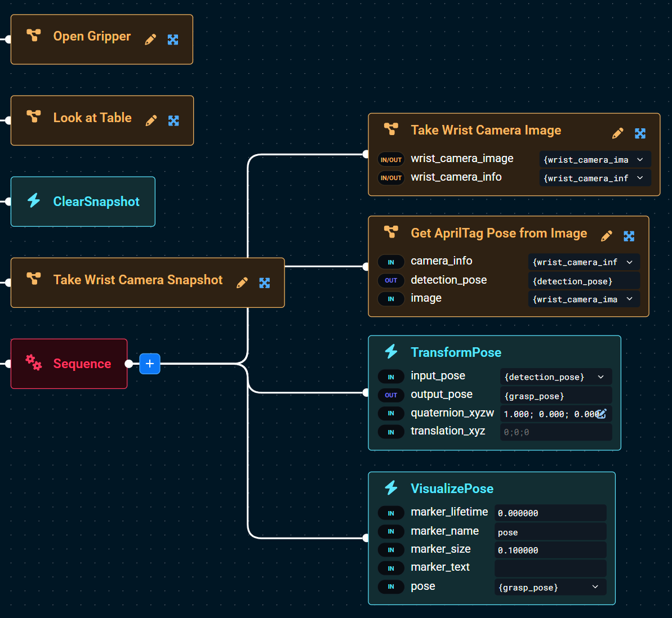This screenshot has width=672, height=618.
Task: Select the Take Wrist Camera Image title
Action: [x=486, y=130]
